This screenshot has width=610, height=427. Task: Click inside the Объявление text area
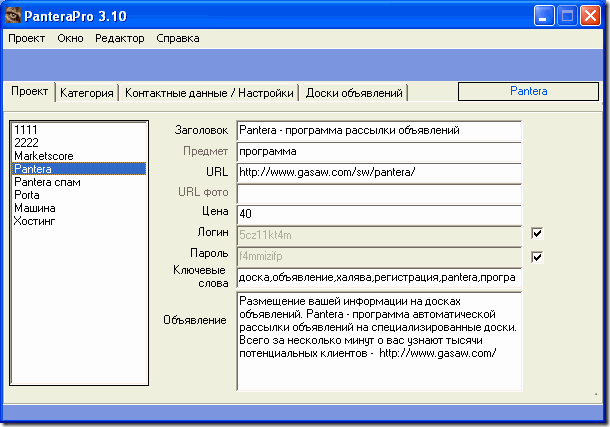pyautogui.click(x=379, y=341)
